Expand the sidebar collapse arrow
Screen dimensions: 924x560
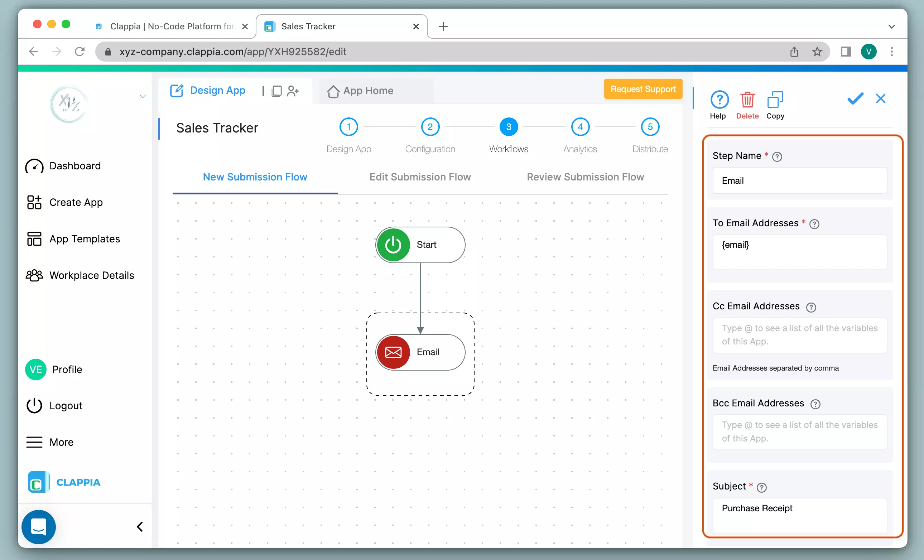(141, 526)
